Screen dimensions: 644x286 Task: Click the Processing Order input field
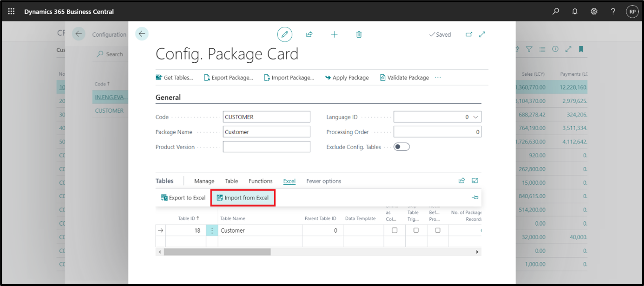click(x=437, y=132)
